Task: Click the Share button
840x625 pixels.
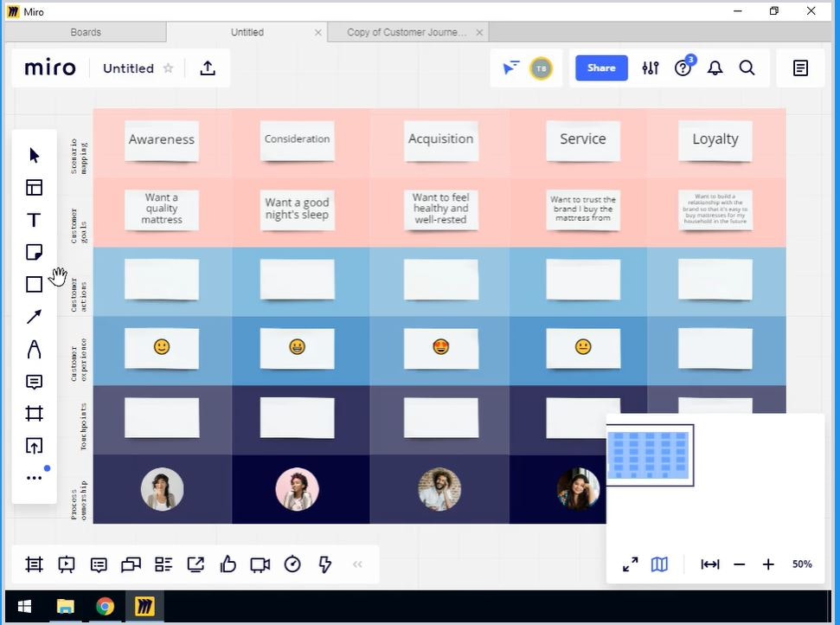Action: 601,68
